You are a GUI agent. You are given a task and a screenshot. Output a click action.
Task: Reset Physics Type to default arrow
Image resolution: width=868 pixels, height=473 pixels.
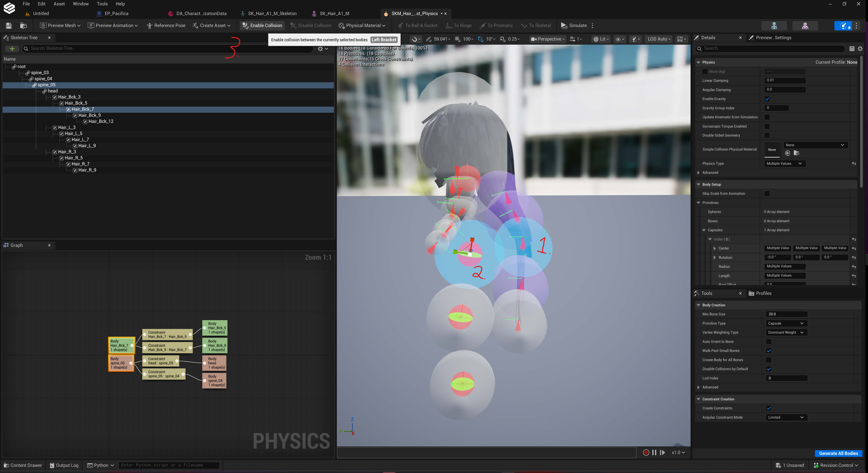[854, 164]
